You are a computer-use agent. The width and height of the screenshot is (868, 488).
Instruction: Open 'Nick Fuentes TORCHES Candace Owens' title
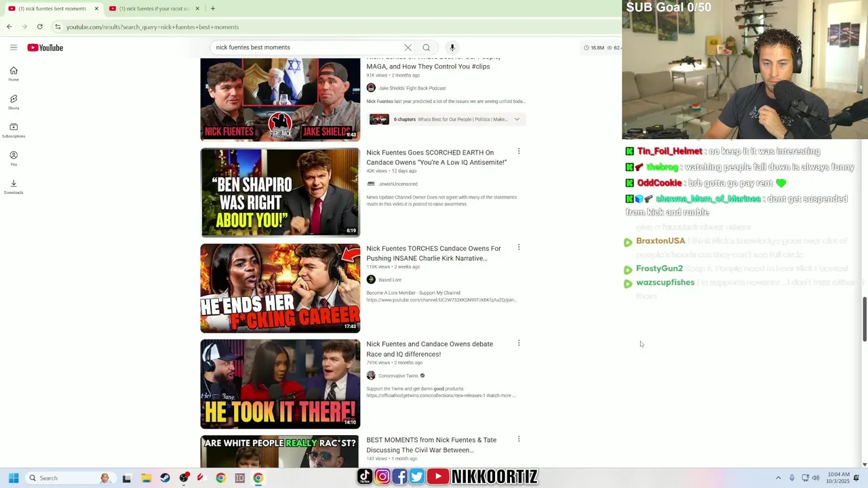point(433,253)
